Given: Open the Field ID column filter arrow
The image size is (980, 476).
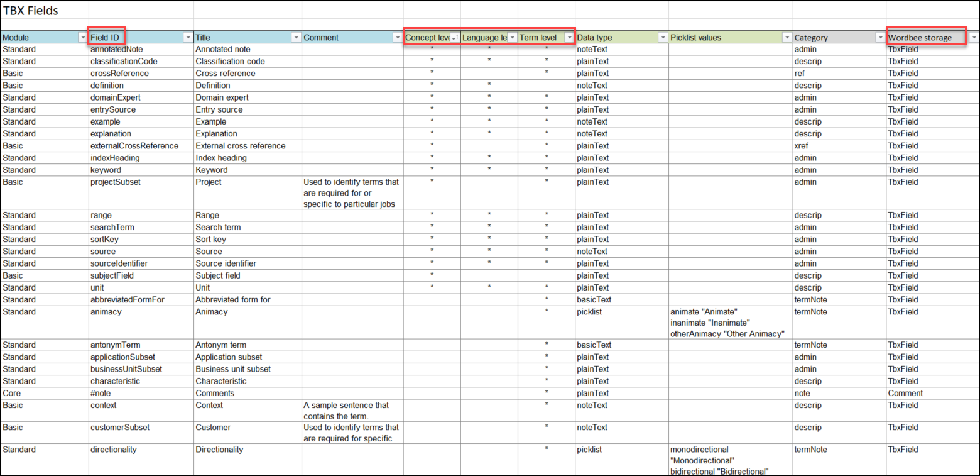Looking at the screenshot, I should click(x=187, y=38).
